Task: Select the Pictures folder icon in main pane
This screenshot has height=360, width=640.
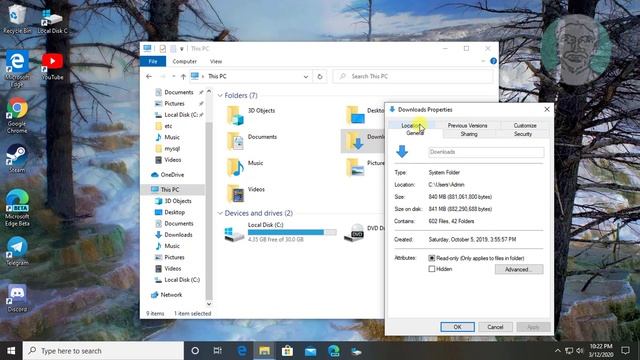Action: click(x=355, y=167)
